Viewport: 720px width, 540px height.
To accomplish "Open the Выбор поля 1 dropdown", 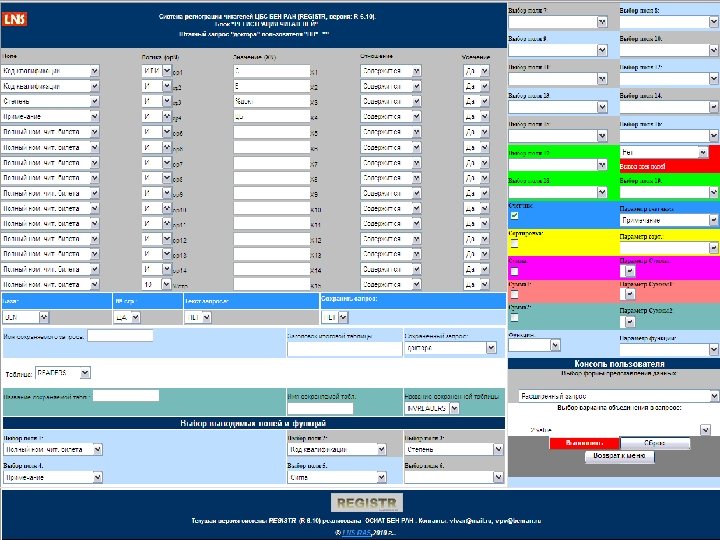I will click(53, 449).
